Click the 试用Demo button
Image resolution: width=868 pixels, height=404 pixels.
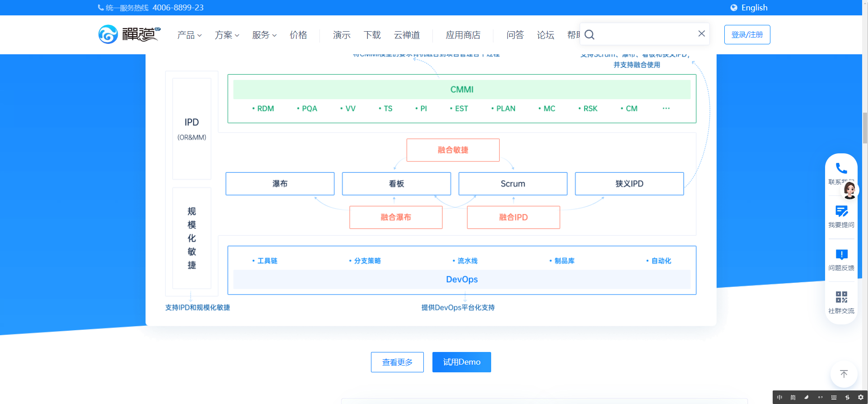[x=462, y=362]
